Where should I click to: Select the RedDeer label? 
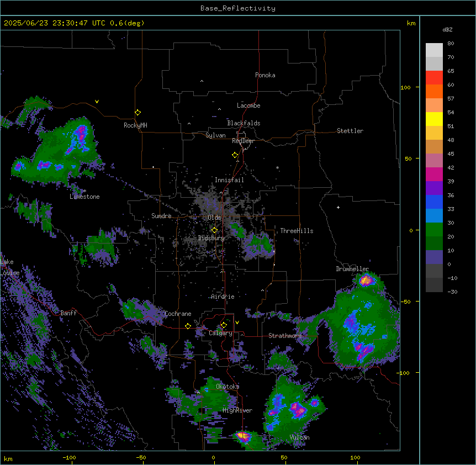click(x=243, y=141)
